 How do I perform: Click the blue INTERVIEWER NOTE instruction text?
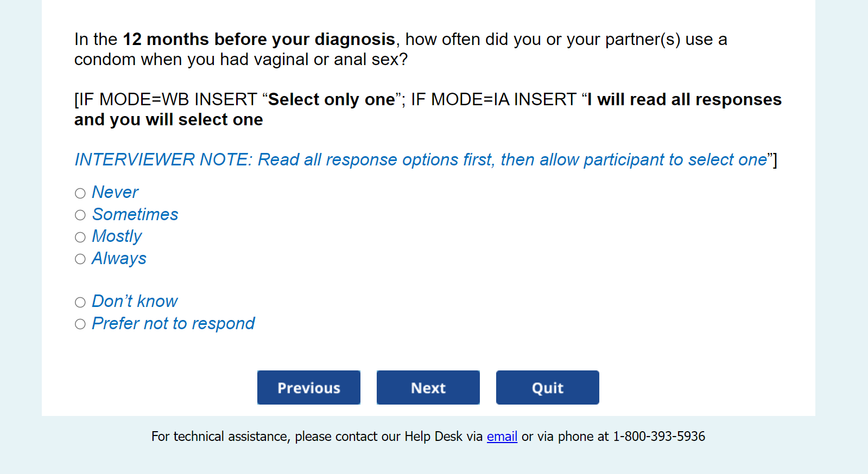(421, 160)
